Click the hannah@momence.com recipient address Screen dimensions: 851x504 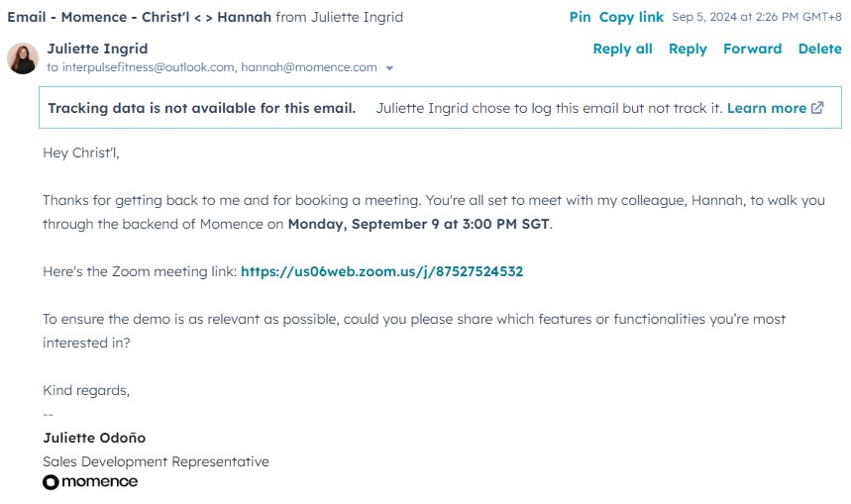coord(309,67)
